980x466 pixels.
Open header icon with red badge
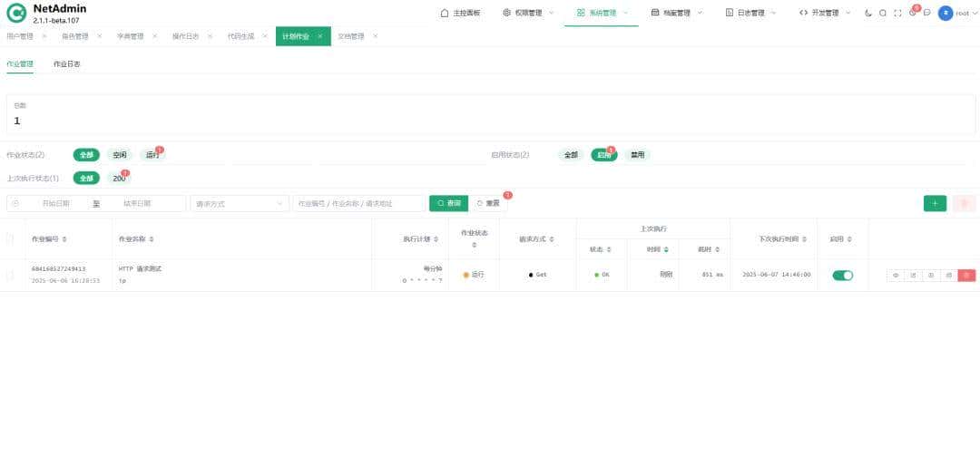click(x=913, y=13)
